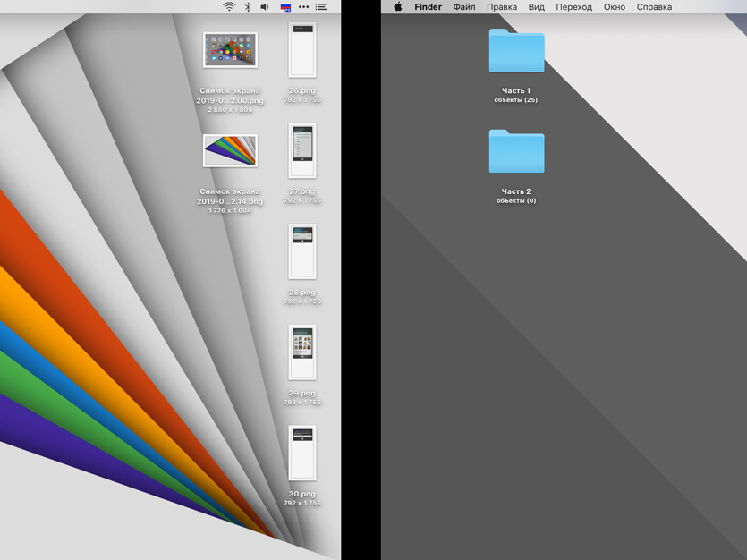This screenshot has width=747, height=560.
Task: Open the Wi-Fi status menu
Action: point(229,7)
